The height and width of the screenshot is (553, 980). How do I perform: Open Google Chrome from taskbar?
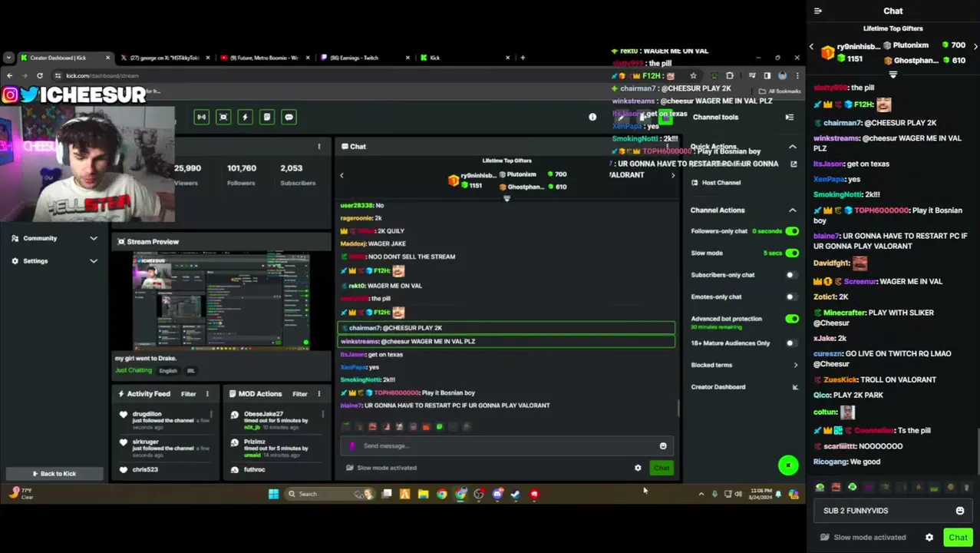[x=441, y=494]
